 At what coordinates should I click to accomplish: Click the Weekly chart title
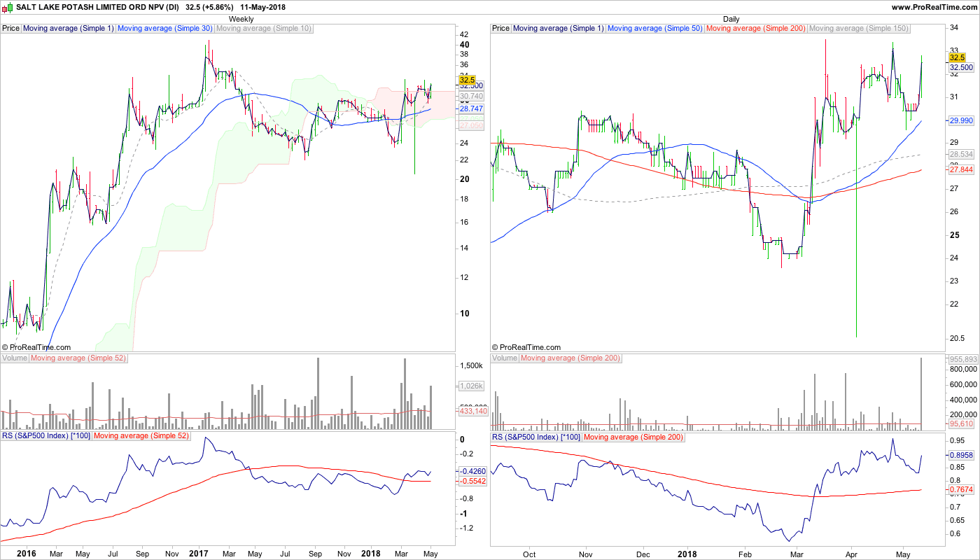tap(241, 19)
